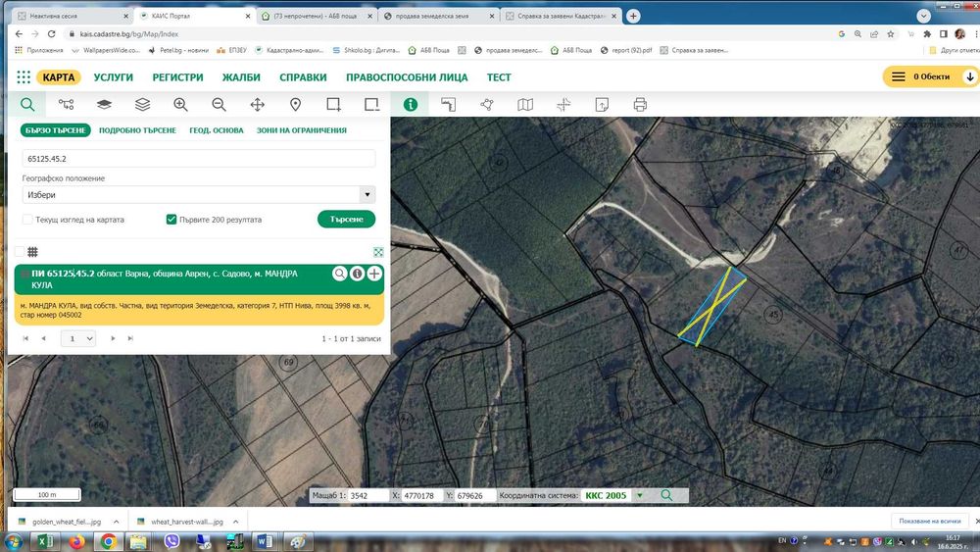The image size is (980, 552).
Task: Open the УСЛУГИ menu
Action: pos(113,76)
